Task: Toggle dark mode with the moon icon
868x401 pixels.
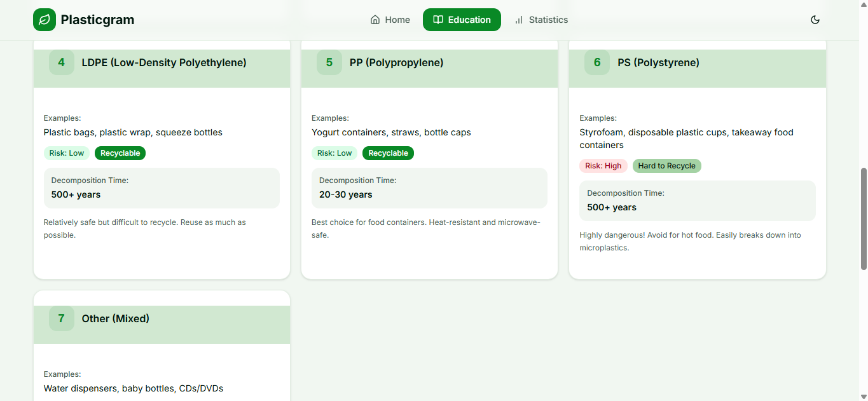Action: 815,20
